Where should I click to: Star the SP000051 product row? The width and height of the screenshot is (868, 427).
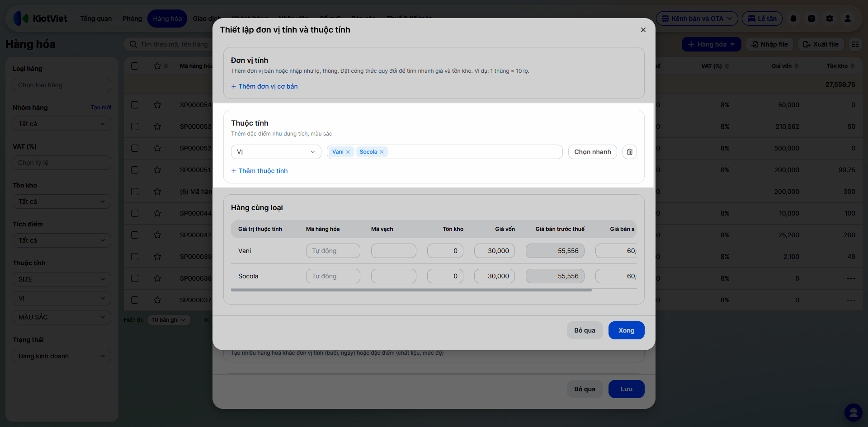click(x=157, y=170)
